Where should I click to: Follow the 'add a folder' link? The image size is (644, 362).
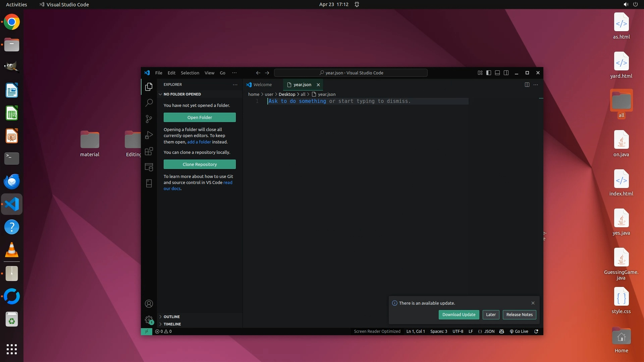point(199,142)
